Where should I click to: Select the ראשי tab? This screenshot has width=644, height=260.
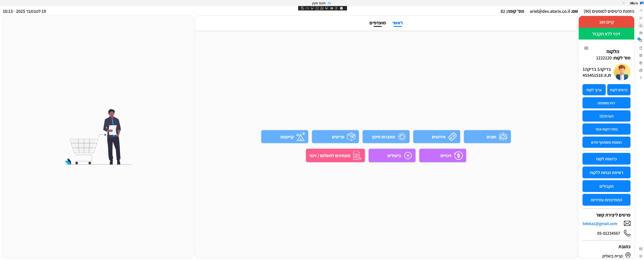(398, 23)
